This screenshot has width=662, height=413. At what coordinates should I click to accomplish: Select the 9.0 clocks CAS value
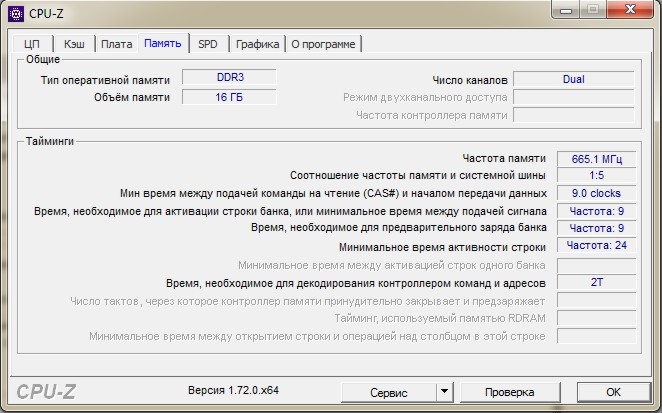(597, 193)
